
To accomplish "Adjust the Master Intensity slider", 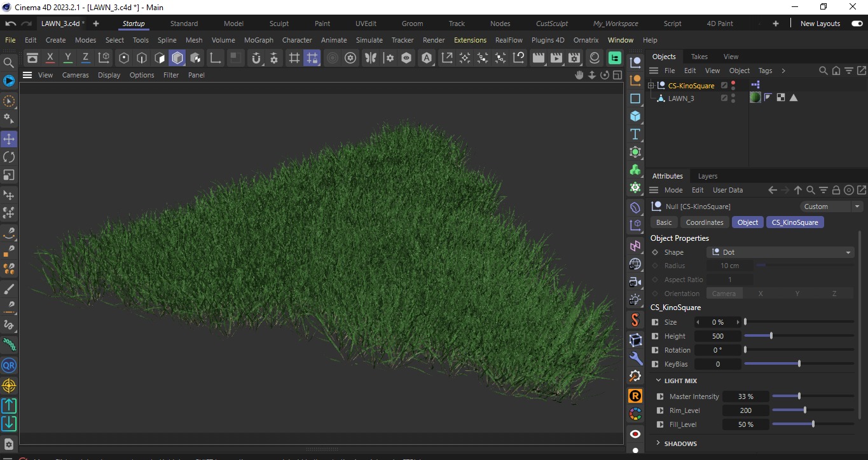I will point(813,396).
